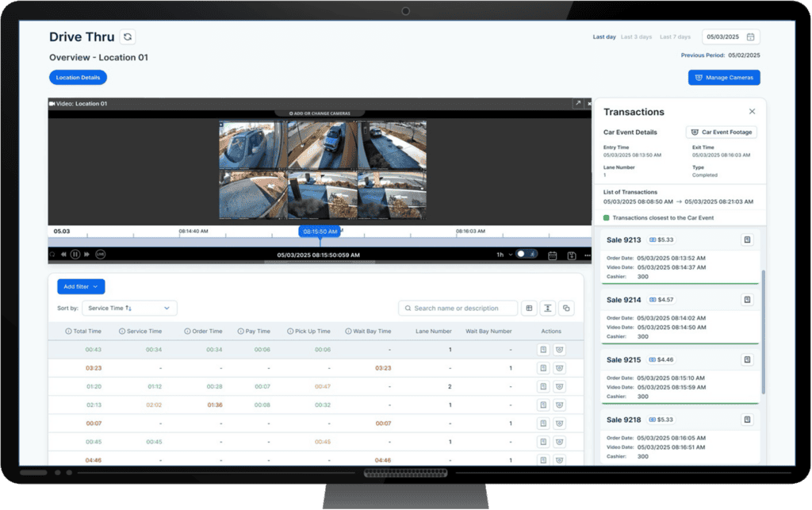The width and height of the screenshot is (812, 510).
Task: Open calendar icon in video player bar
Action: [x=553, y=255]
